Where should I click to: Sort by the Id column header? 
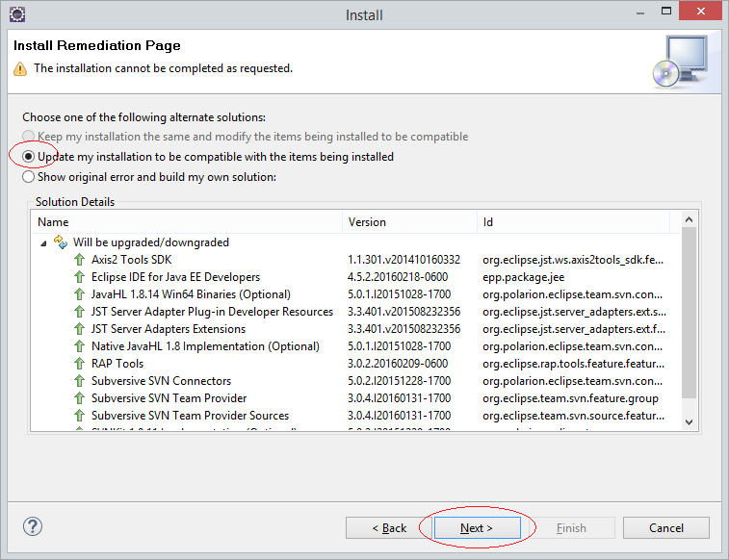point(573,222)
